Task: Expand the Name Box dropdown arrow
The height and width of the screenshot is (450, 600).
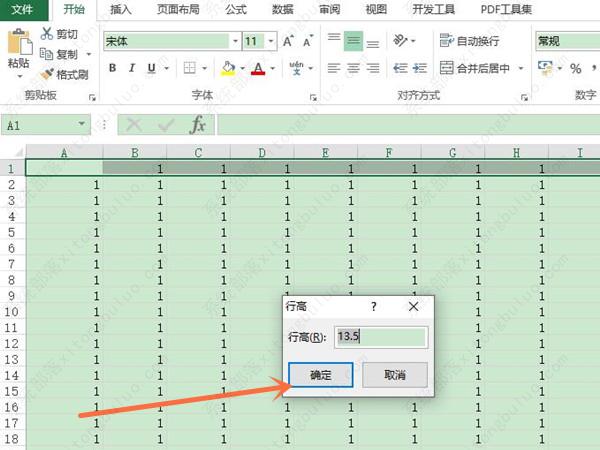Action: 82,125
